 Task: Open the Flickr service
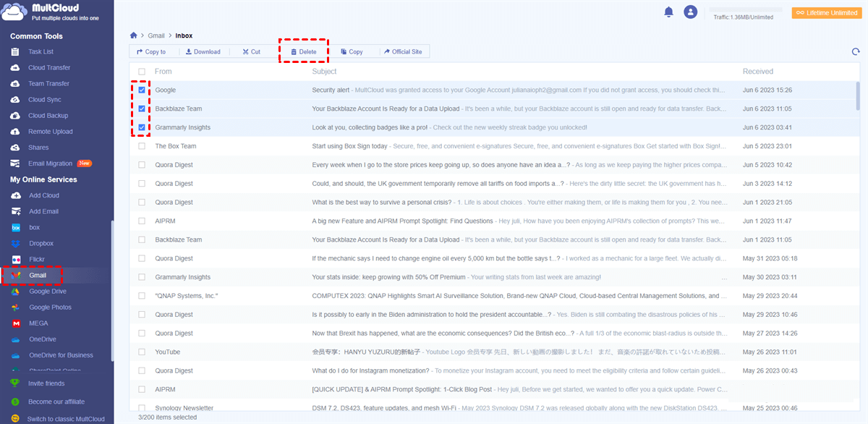38,260
